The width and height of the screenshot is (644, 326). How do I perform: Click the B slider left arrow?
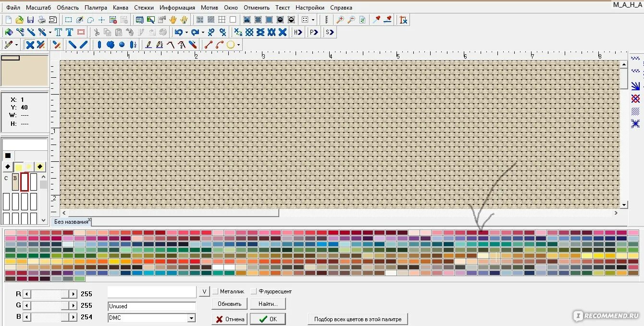coord(26,317)
